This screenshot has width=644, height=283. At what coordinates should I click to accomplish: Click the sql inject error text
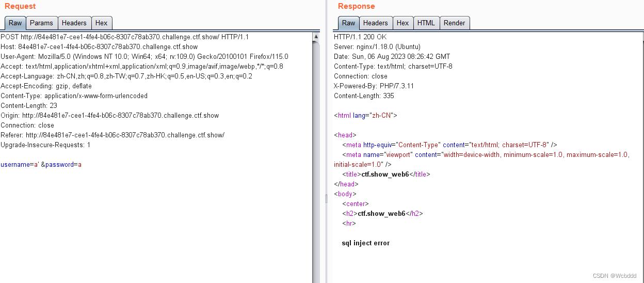[365, 243]
